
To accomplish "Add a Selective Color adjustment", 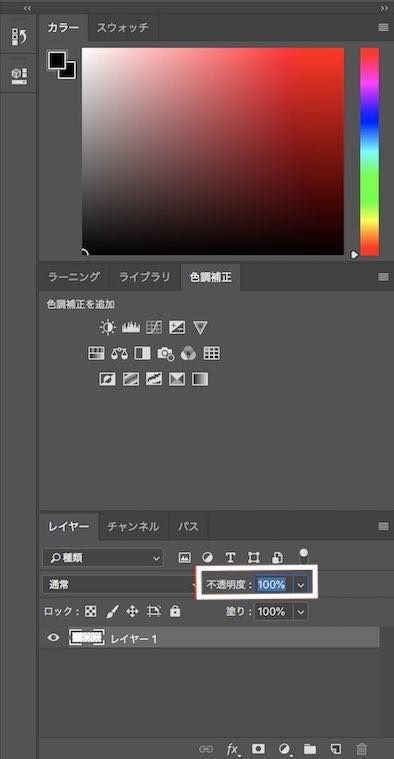I will 177,379.
